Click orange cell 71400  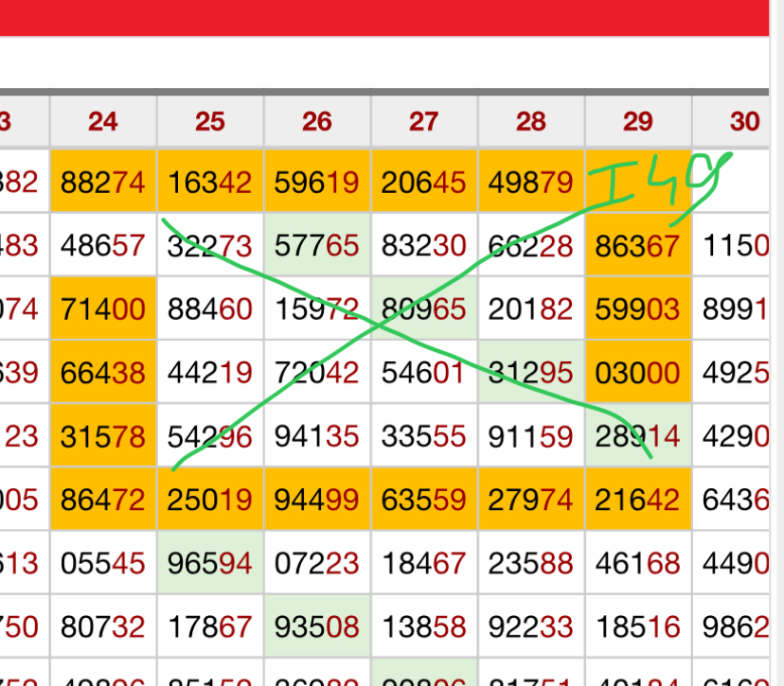click(103, 309)
